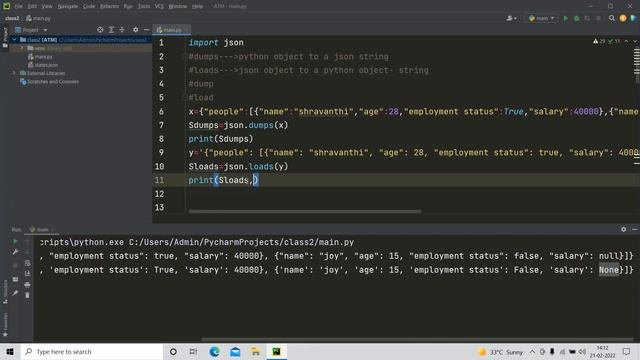This screenshot has width=640, height=360.
Task: Click the class2 breadcrumb in navigation bar
Action: pos(12,18)
